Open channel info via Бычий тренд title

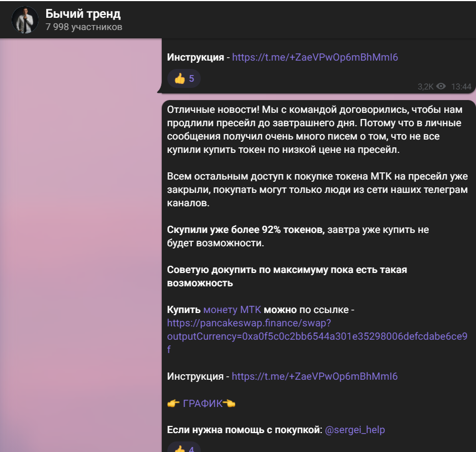(83, 14)
